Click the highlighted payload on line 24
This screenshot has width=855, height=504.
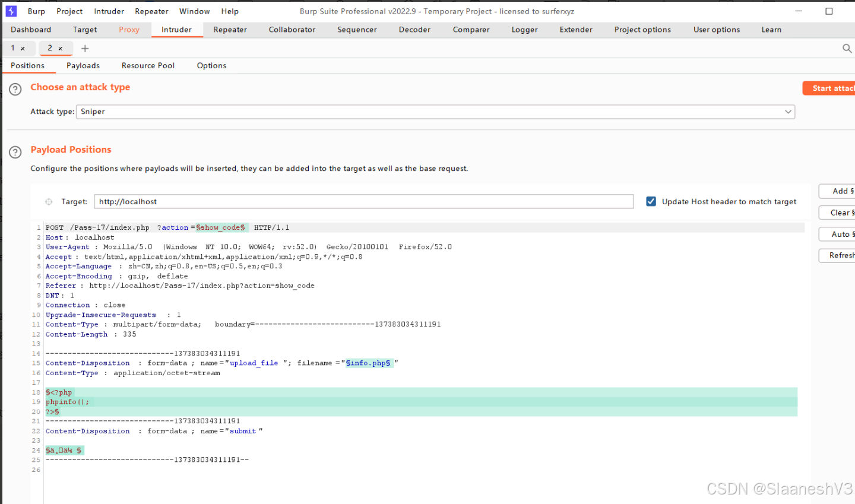(64, 451)
